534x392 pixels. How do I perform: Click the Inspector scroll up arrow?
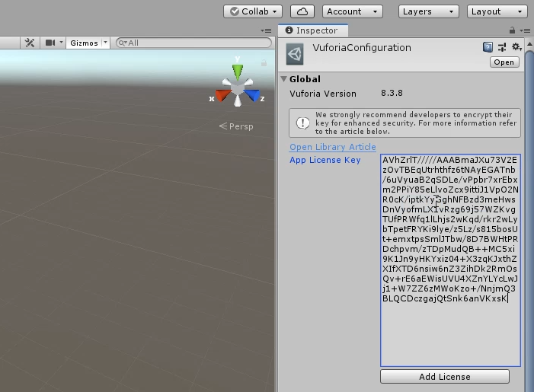click(529, 44)
